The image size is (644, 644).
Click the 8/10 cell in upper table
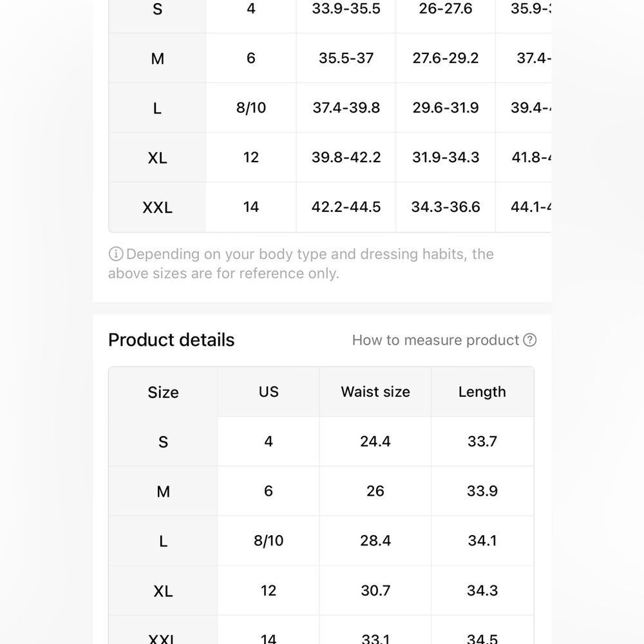click(x=251, y=108)
